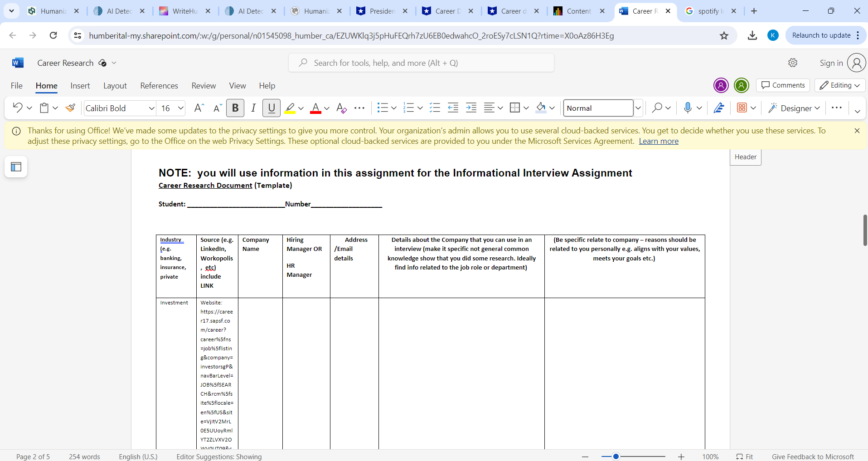This screenshot has height=461, width=868.
Task: Click the Increase Indent icon
Action: (471, 108)
